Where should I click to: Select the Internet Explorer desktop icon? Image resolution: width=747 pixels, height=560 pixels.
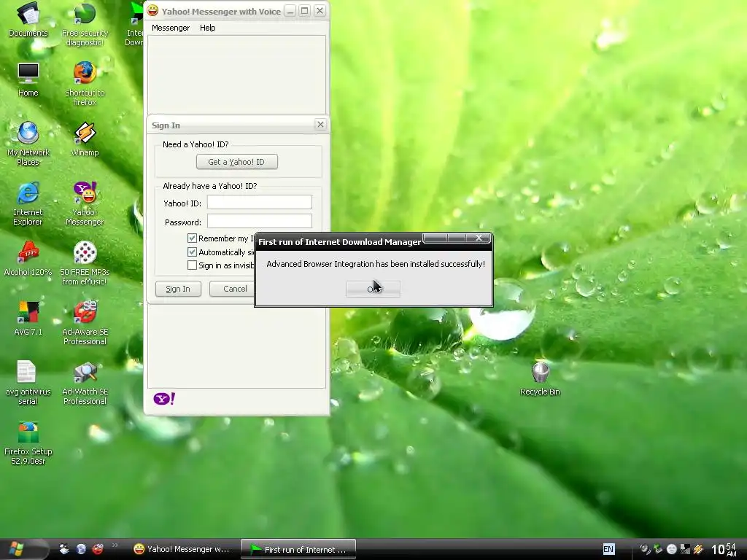tap(28, 204)
